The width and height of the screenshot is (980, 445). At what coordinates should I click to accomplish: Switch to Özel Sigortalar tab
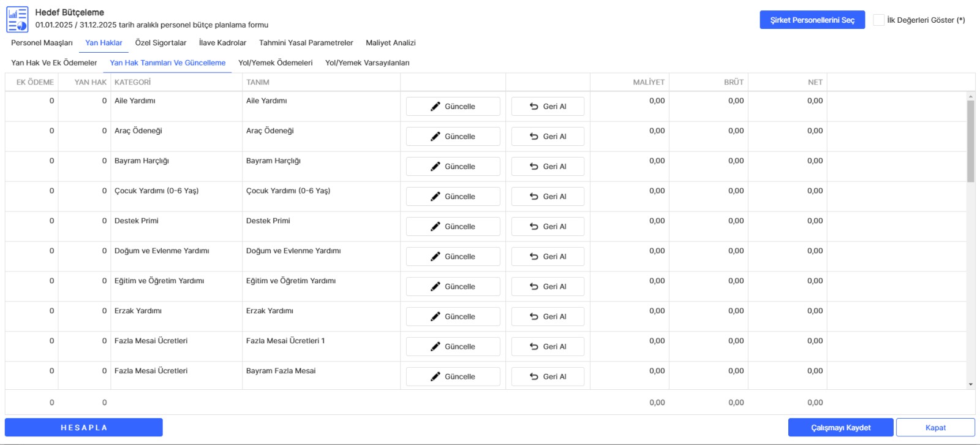click(x=160, y=43)
